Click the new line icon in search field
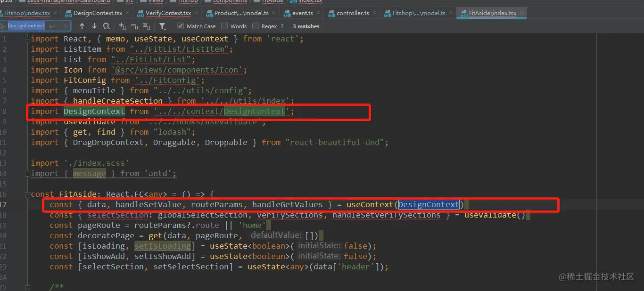 pos(52,26)
